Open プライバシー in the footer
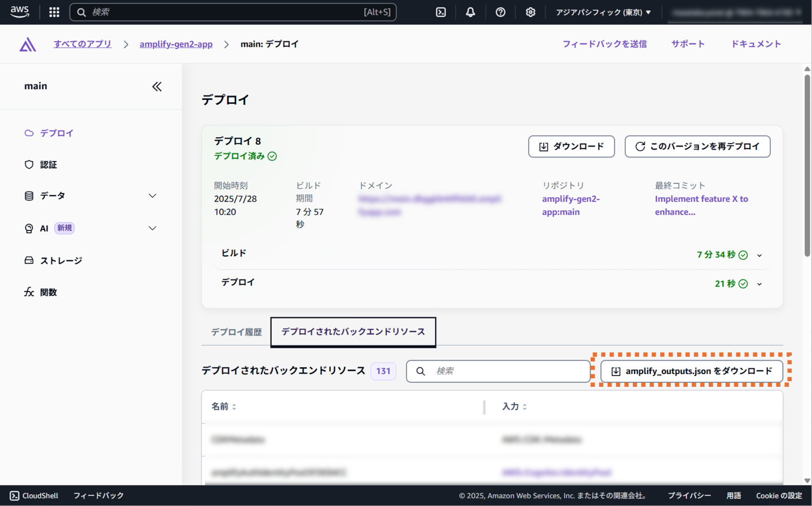812x506 pixels. click(x=689, y=496)
